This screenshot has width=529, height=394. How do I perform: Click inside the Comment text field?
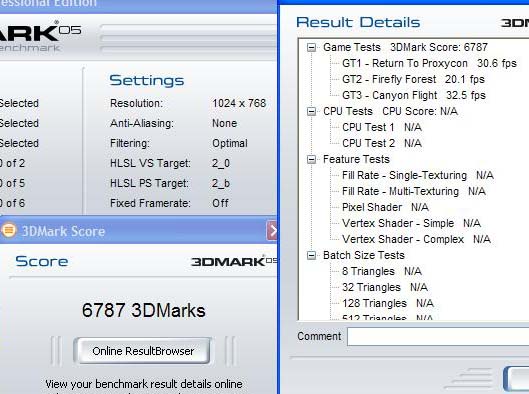tap(438, 336)
